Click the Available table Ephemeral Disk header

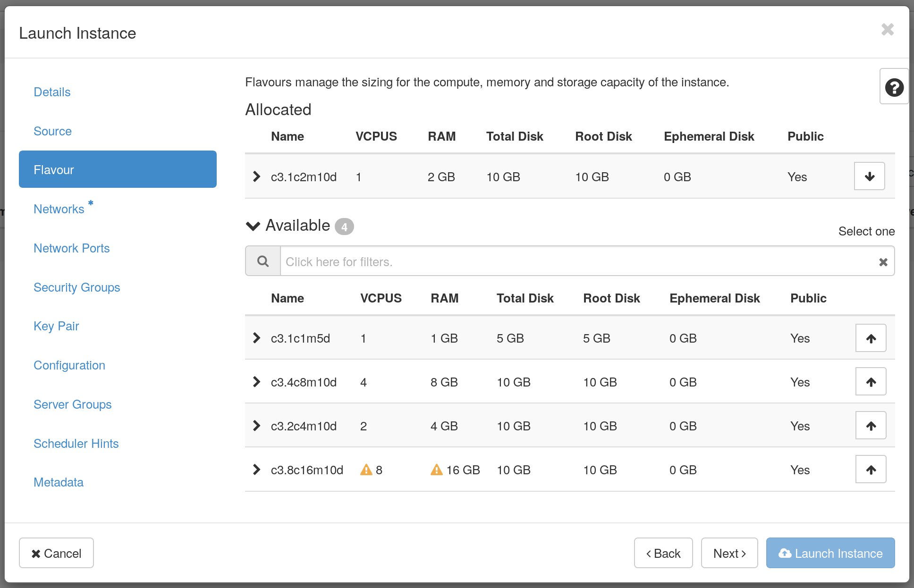tap(714, 298)
